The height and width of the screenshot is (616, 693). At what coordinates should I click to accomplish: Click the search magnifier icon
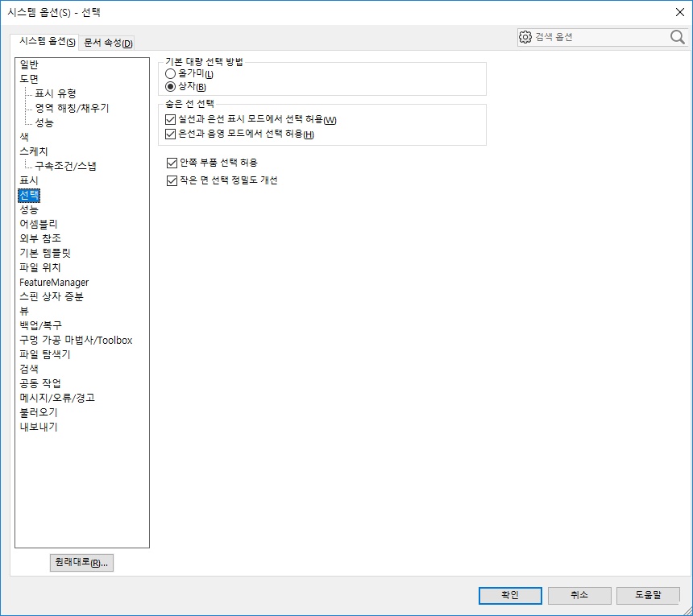tap(677, 37)
